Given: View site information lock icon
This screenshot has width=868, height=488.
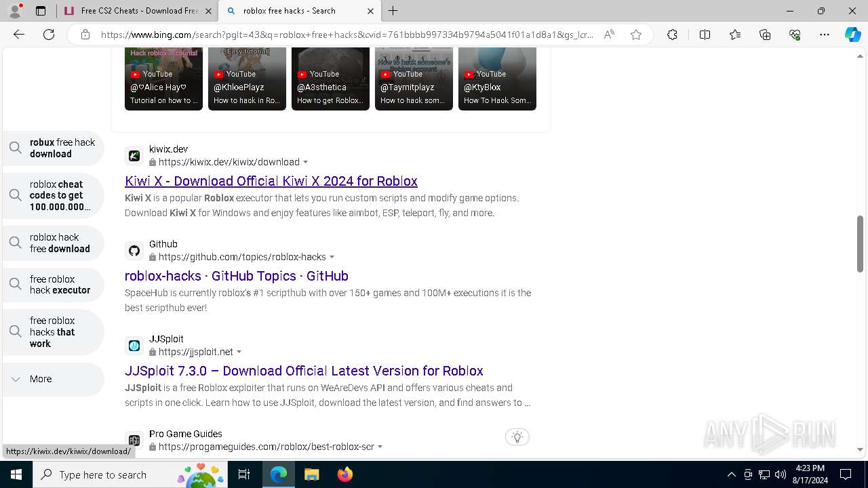Looking at the screenshot, I should (85, 35).
